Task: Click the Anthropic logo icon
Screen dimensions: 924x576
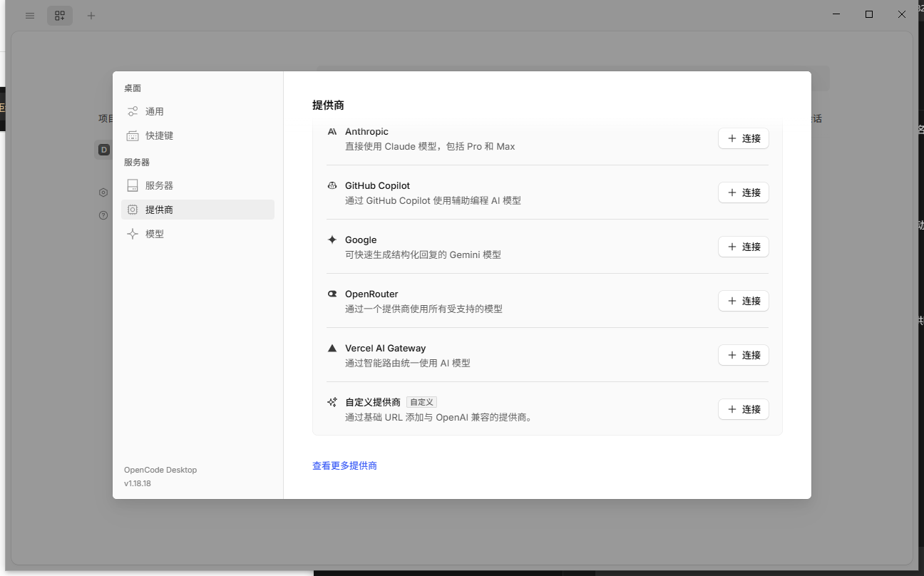Action: click(332, 131)
